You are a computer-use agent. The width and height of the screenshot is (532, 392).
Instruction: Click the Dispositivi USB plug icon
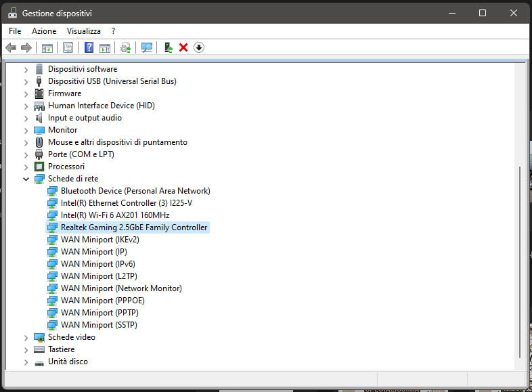[39, 81]
